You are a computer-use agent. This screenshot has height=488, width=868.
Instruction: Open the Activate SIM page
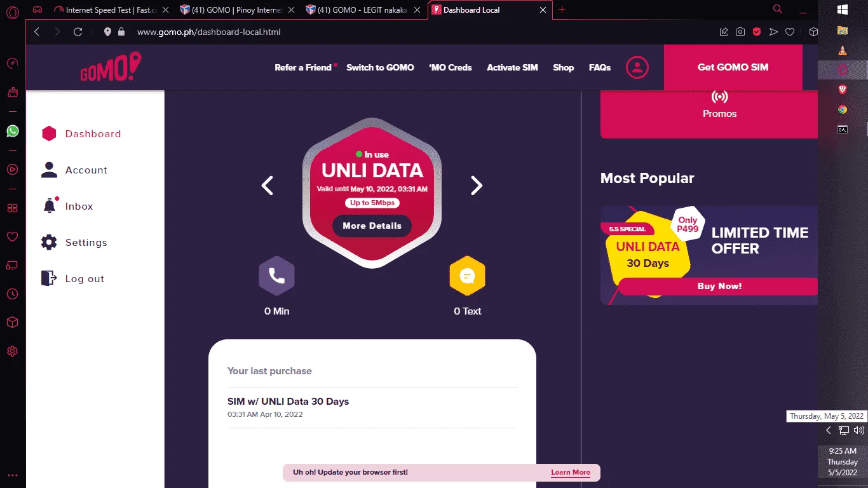pyautogui.click(x=512, y=67)
